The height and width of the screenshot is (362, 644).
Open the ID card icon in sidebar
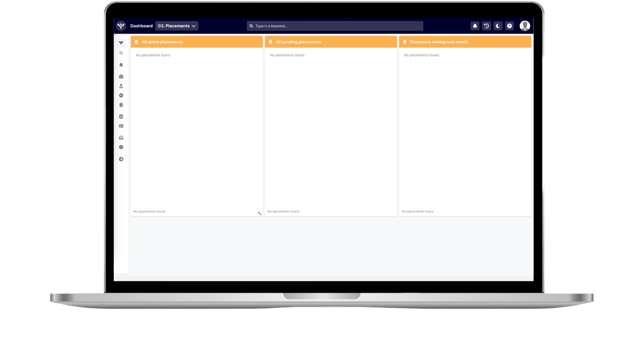pos(121,126)
